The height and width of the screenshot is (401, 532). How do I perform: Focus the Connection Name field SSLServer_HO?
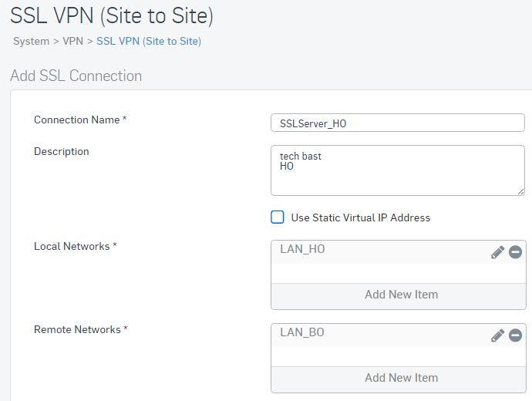(398, 123)
